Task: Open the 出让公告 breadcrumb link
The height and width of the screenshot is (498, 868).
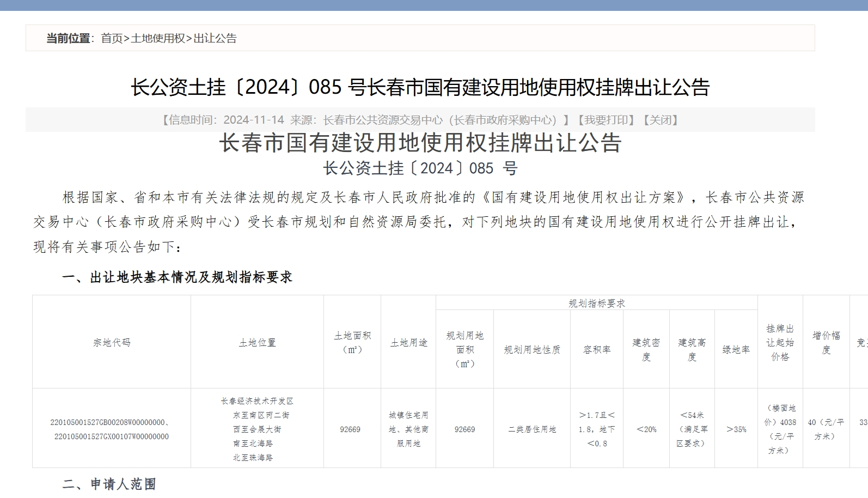Action: click(x=215, y=38)
